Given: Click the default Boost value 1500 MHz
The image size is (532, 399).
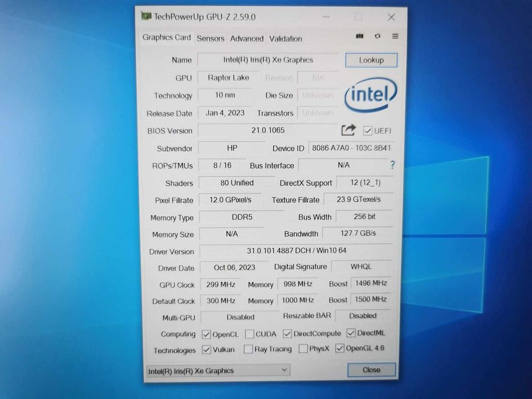Looking at the screenshot, I should tap(370, 299).
